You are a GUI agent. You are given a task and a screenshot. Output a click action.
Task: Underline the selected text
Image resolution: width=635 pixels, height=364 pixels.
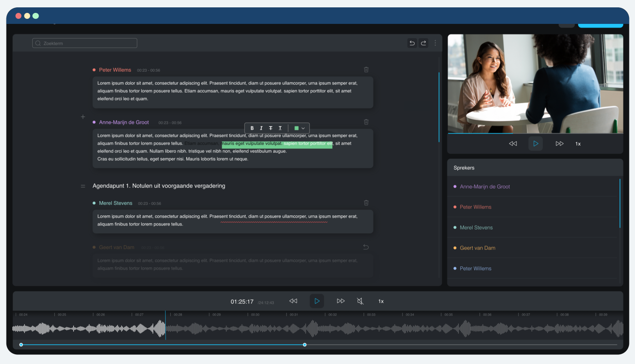(x=280, y=128)
